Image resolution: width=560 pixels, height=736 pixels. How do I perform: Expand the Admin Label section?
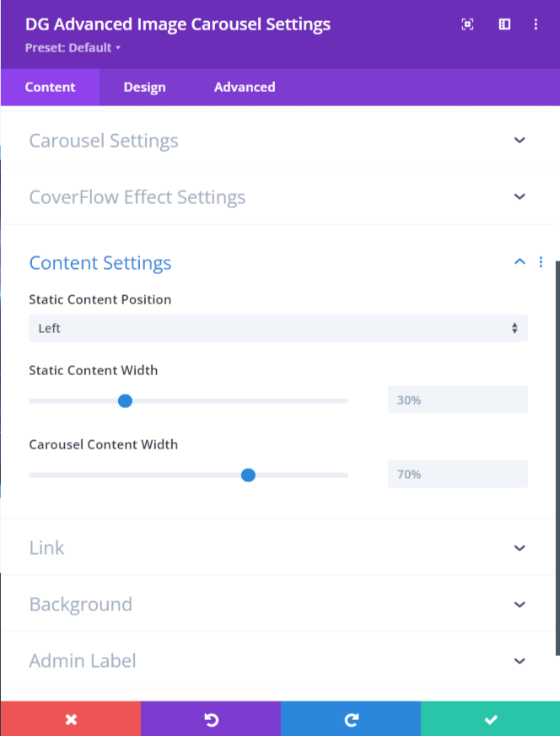point(277,660)
